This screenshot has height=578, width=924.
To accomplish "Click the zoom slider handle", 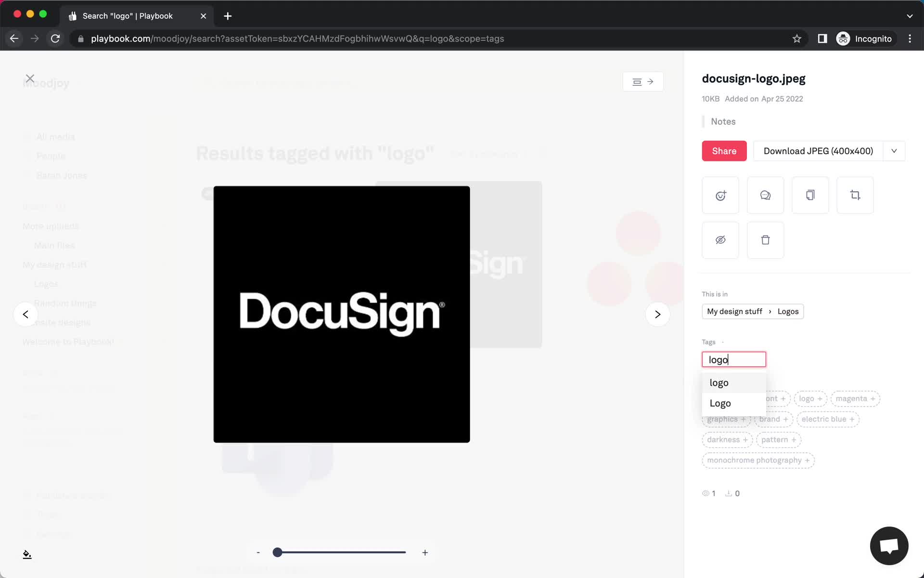I will click(x=277, y=552).
